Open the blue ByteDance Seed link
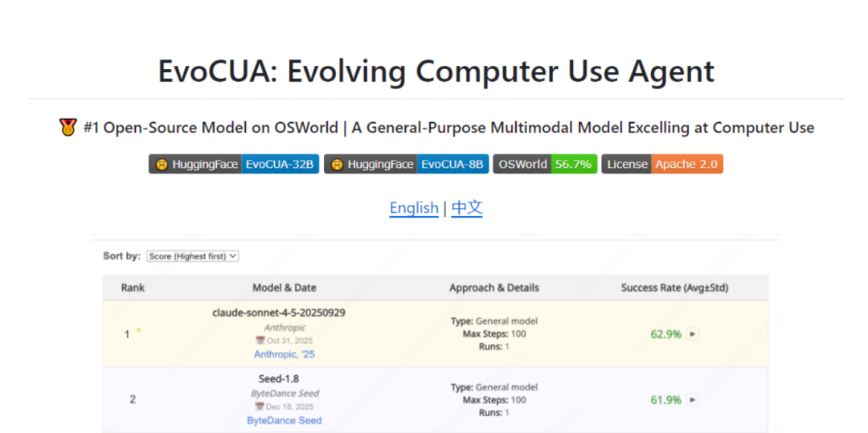 285,420
